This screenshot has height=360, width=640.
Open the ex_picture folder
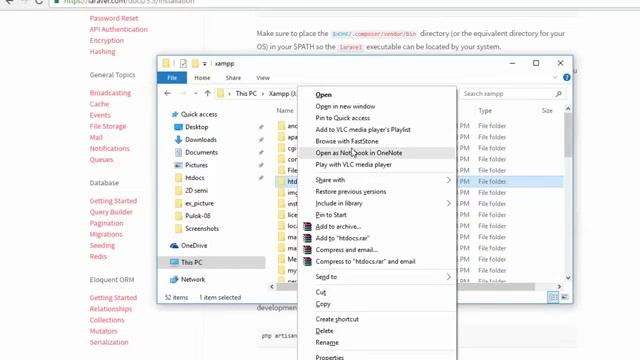[199, 203]
